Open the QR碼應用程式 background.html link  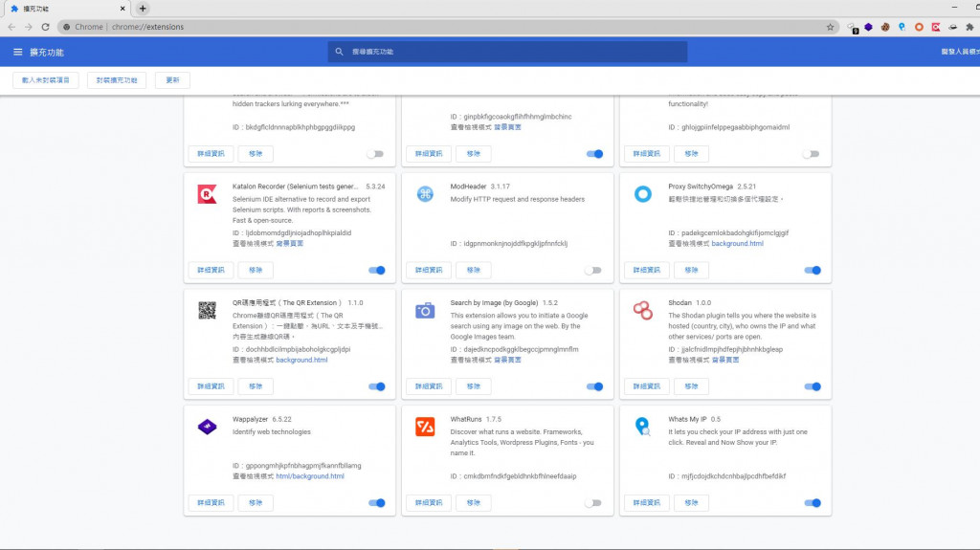coord(301,360)
